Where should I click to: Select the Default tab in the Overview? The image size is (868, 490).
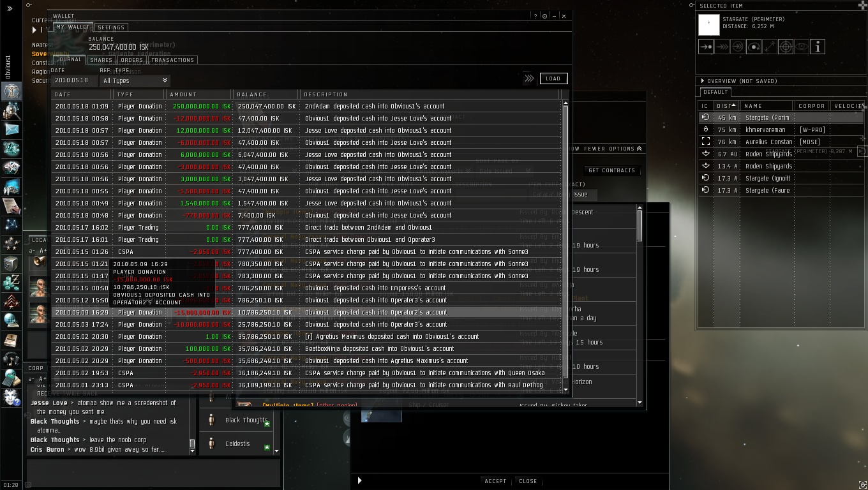tap(715, 92)
